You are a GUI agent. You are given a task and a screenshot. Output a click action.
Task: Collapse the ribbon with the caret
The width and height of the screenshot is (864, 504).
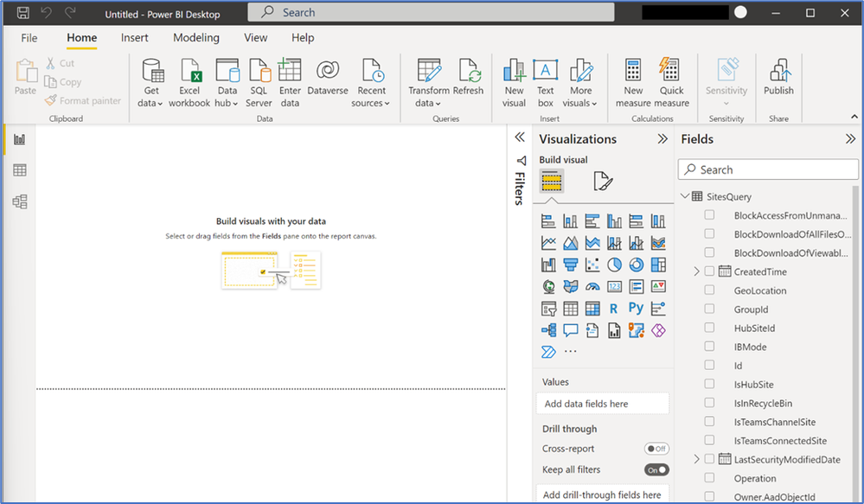[x=854, y=117]
